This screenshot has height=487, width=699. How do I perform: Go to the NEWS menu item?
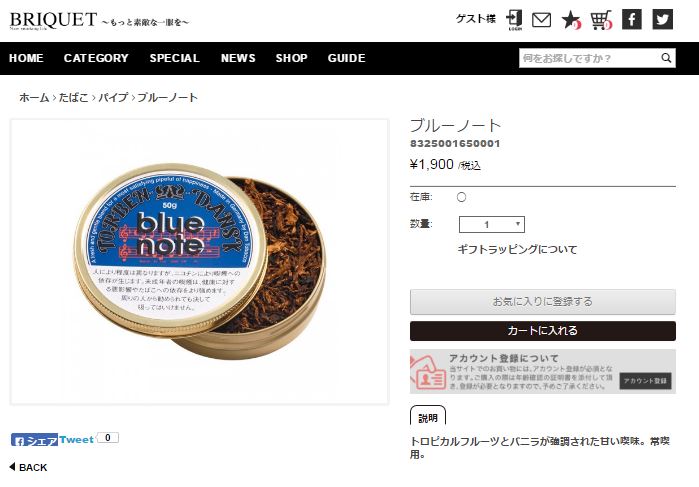coord(238,58)
